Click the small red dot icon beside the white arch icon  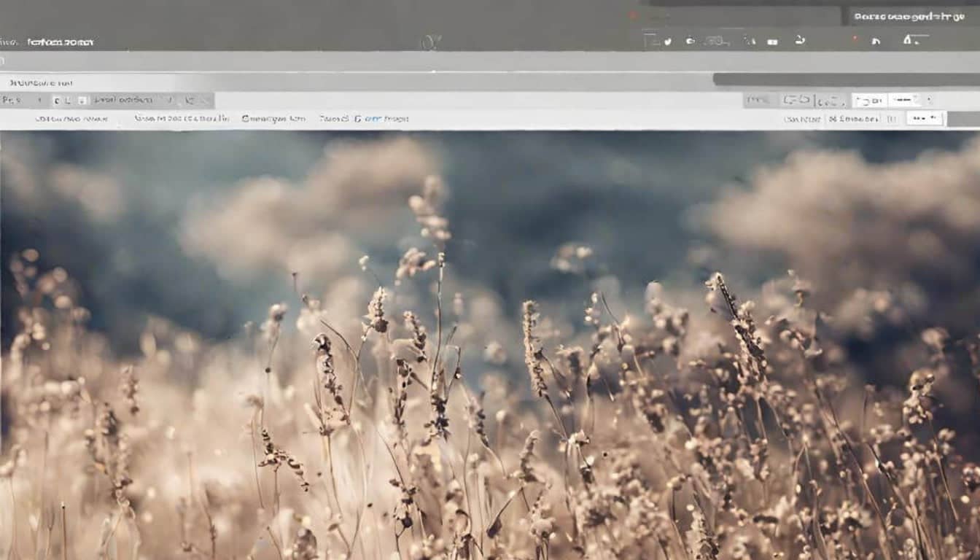(x=855, y=39)
